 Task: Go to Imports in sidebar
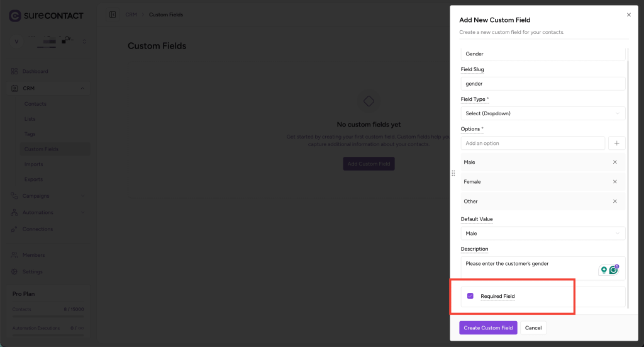pos(34,164)
